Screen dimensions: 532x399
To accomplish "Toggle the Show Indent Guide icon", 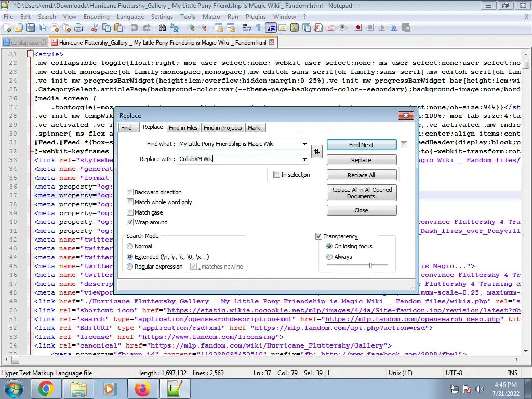I will 271,28.
